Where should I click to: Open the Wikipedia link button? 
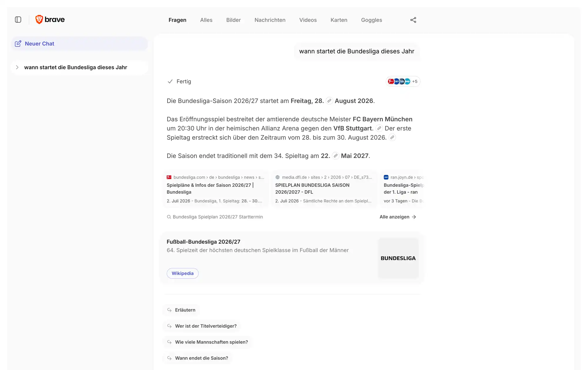tap(183, 273)
